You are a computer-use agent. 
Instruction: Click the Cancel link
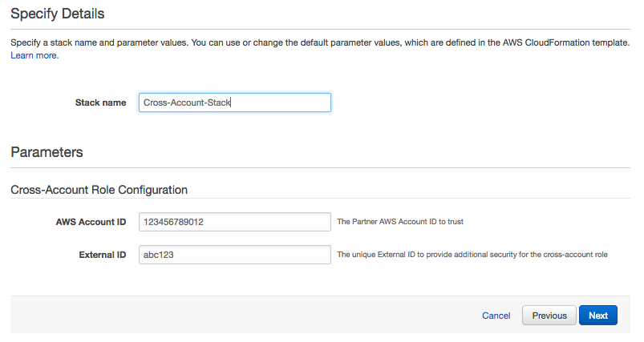[x=496, y=316]
